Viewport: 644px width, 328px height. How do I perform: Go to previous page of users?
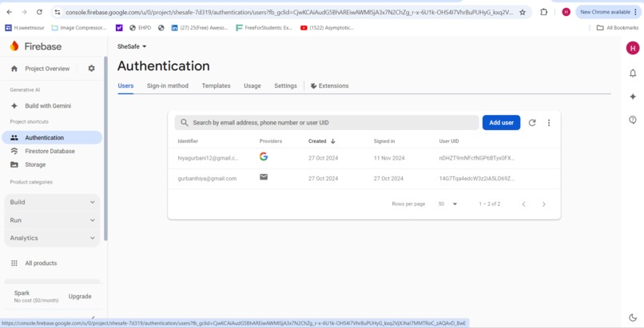pos(523,204)
